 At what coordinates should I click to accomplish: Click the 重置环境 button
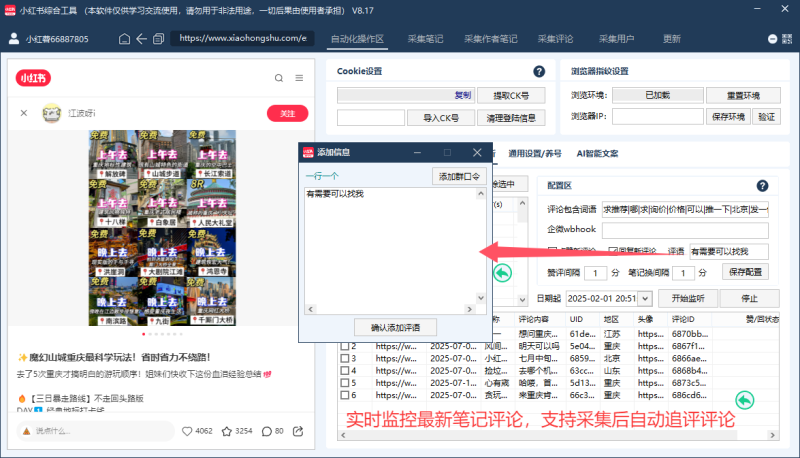pos(743,95)
